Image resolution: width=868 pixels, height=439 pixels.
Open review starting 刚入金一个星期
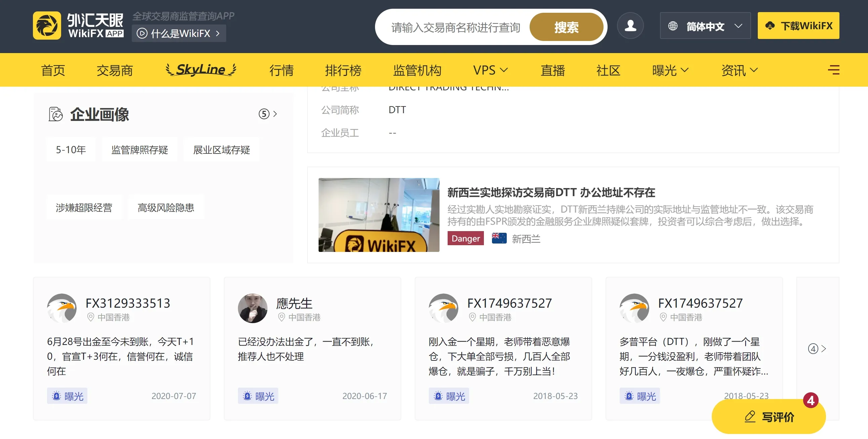pyautogui.click(x=499, y=356)
